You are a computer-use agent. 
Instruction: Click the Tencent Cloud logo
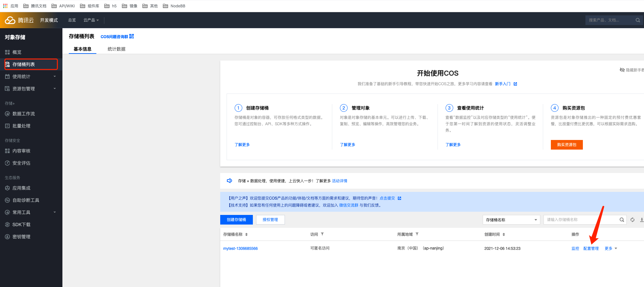[x=19, y=20]
